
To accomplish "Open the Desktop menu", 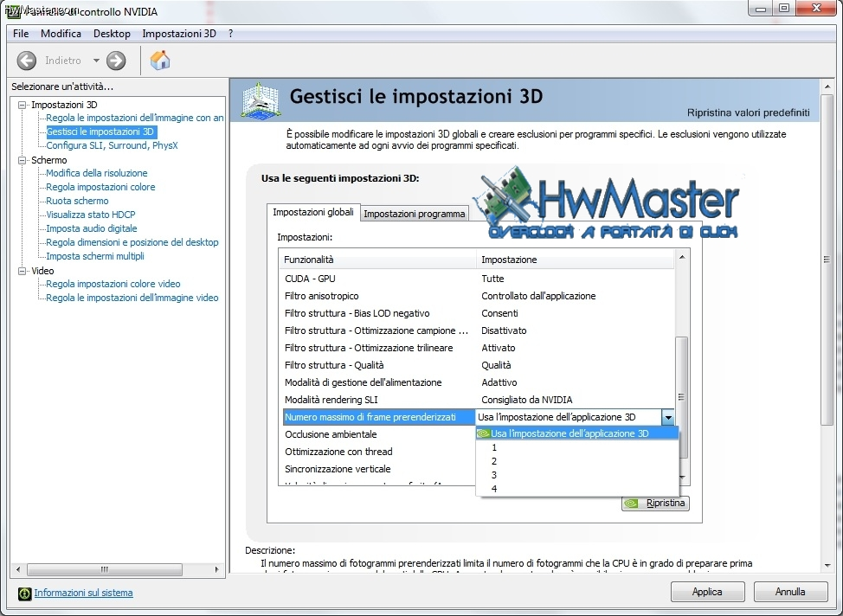I will click(x=112, y=34).
